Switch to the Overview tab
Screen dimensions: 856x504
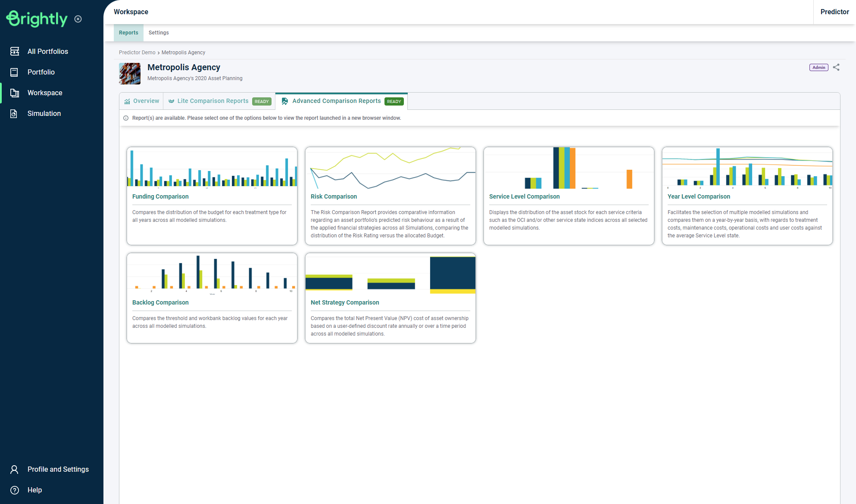click(x=141, y=101)
